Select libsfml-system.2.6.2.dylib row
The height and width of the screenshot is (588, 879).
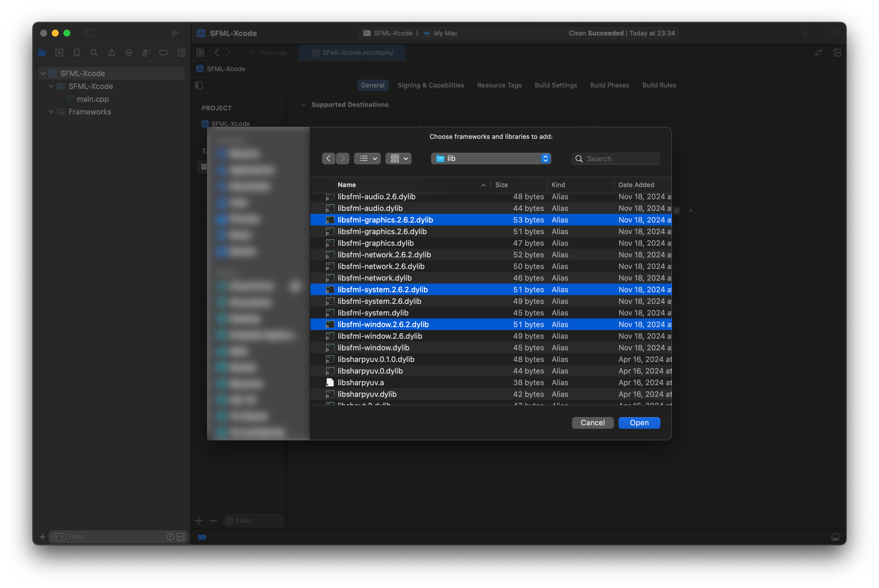click(x=491, y=290)
